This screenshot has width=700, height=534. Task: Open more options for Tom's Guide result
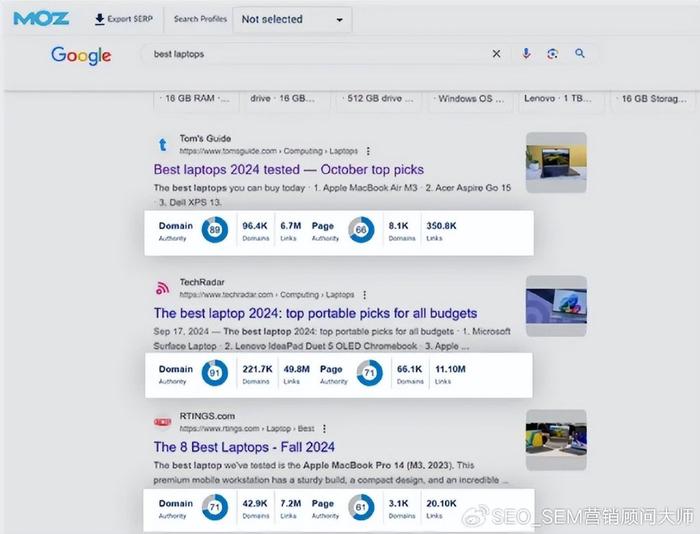tap(368, 151)
